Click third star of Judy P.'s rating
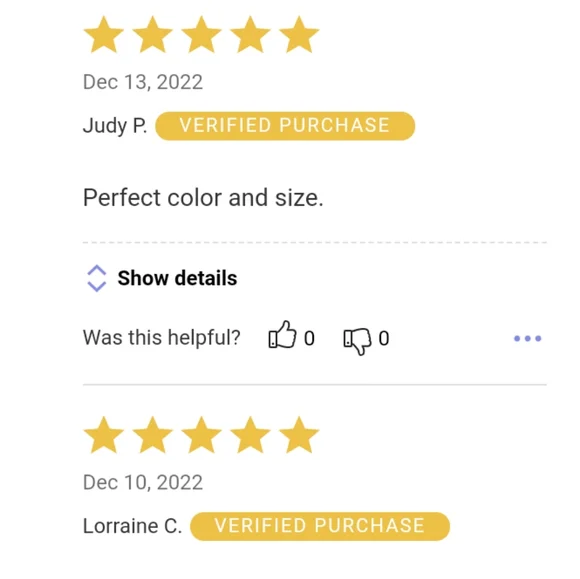The width and height of the screenshot is (580, 579). tap(201, 34)
